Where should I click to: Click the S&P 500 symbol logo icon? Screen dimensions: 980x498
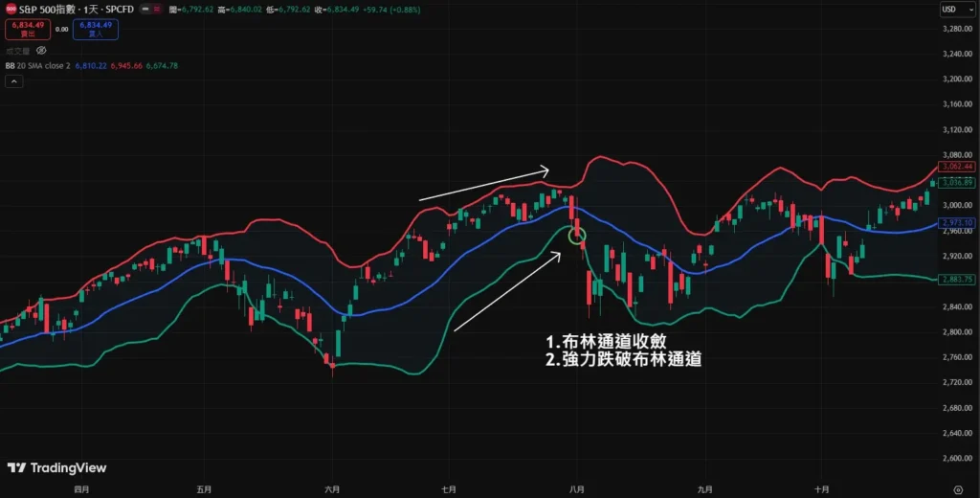click(x=10, y=9)
